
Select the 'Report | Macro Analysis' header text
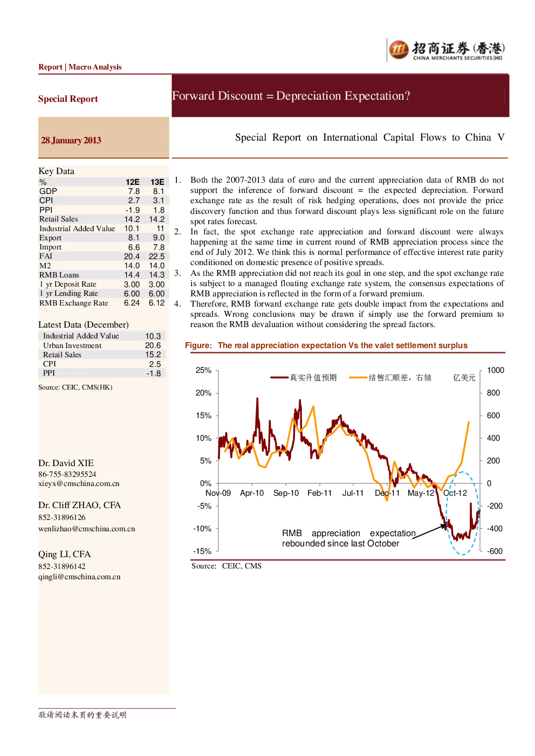(80, 67)
